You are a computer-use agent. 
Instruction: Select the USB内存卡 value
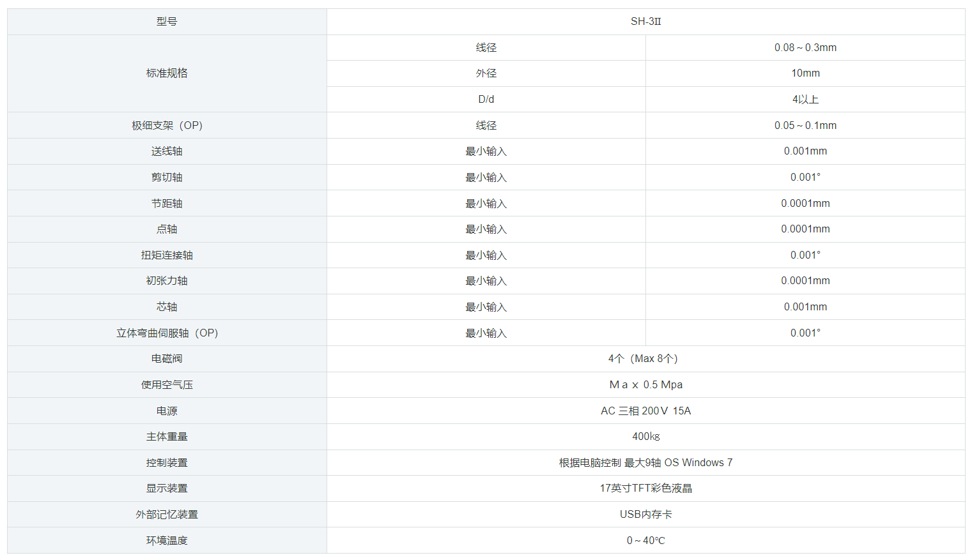tap(645, 515)
